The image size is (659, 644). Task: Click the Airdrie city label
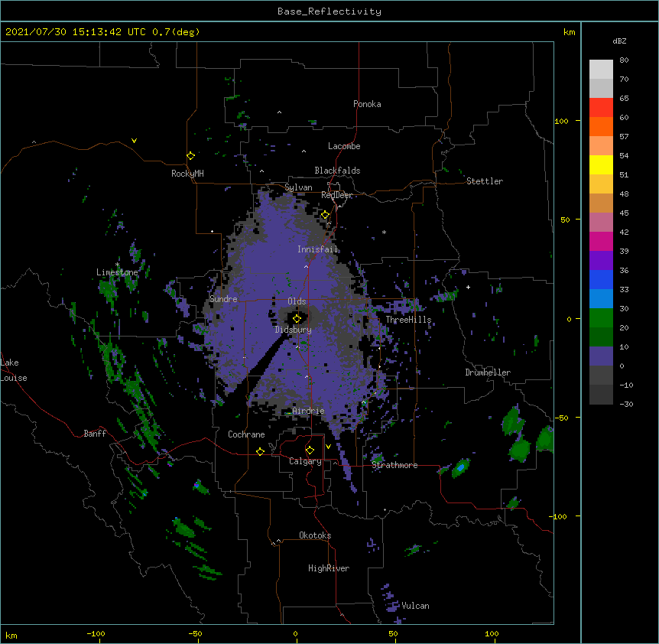[x=309, y=411]
